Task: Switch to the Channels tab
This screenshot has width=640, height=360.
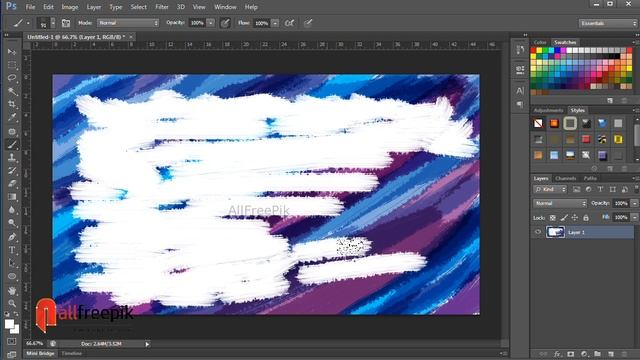Action: click(566, 178)
